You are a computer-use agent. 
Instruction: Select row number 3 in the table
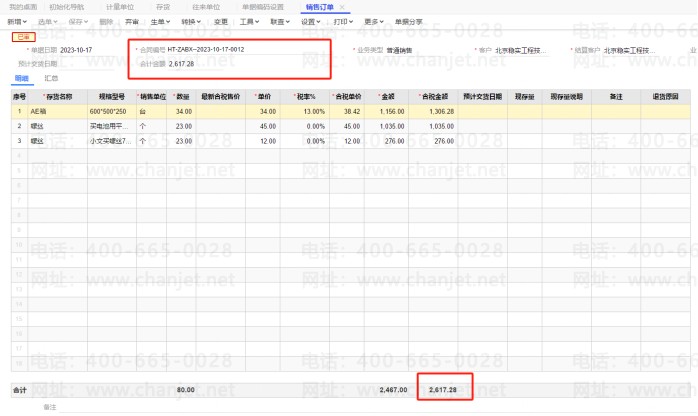pyautogui.click(x=19, y=141)
